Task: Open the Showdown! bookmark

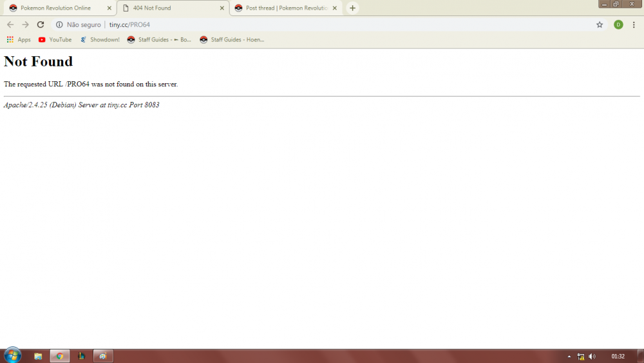Action: 100,39
